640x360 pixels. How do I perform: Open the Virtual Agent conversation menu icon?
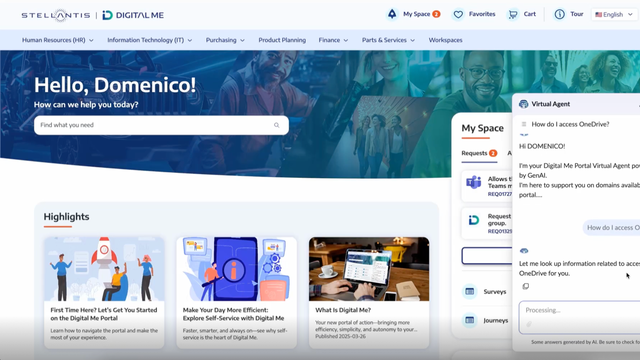(x=524, y=124)
